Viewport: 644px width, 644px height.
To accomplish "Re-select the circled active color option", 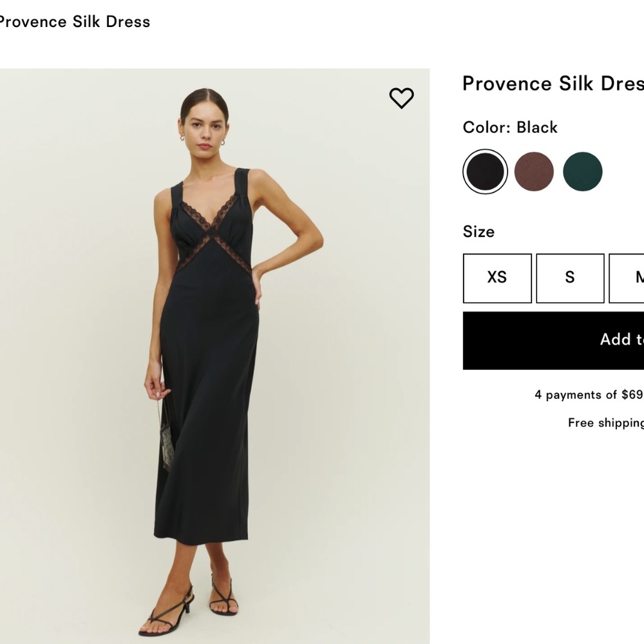I will pos(484,171).
